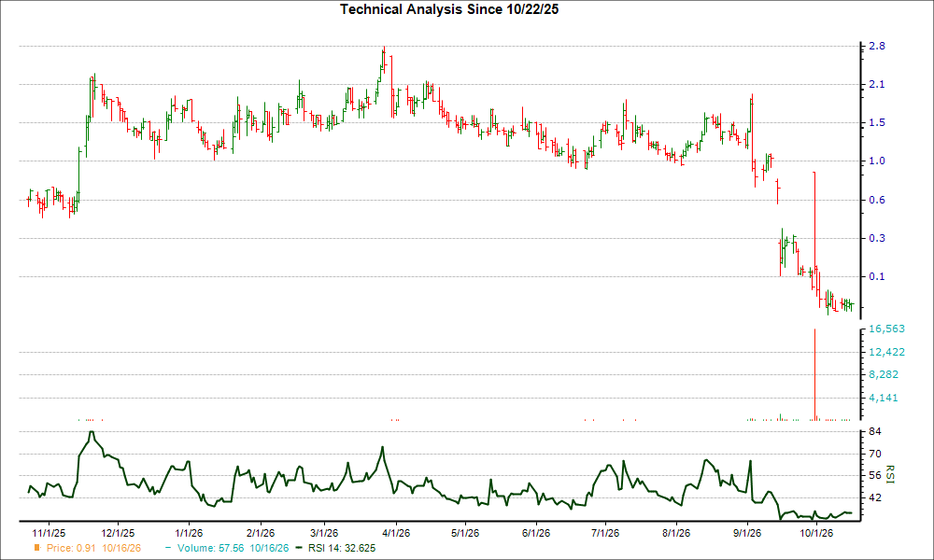Viewport: 934px width, 560px height.
Task: Click the RSI line peak near 84
Action: coord(92,433)
